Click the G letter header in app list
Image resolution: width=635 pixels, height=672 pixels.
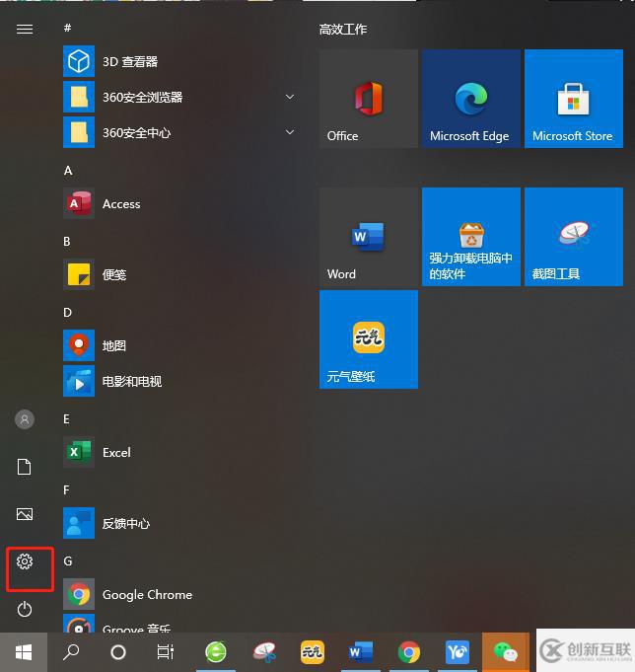click(68, 561)
